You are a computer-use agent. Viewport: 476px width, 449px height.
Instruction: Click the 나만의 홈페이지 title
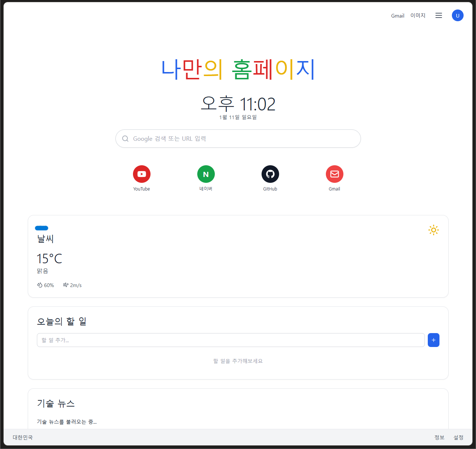[x=238, y=69]
